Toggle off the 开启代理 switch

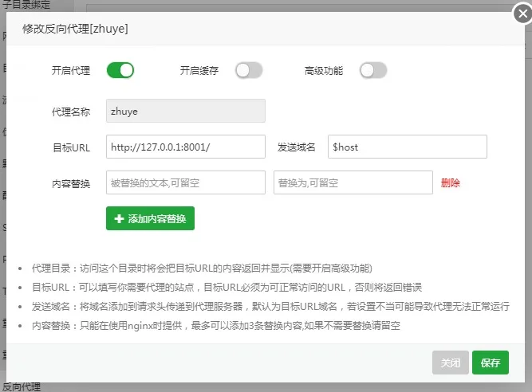coord(120,70)
